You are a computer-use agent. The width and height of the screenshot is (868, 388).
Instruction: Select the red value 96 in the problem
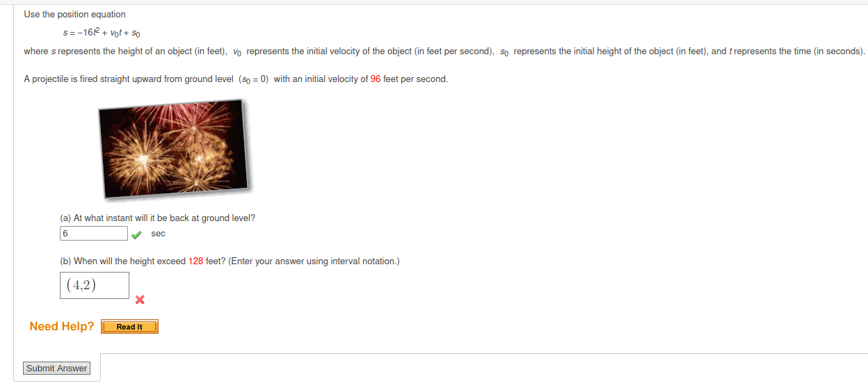pos(376,79)
